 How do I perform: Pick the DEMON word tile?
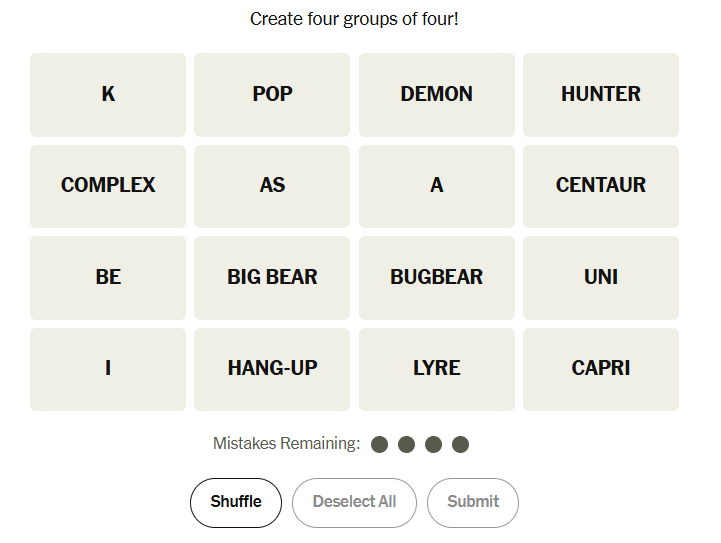[x=436, y=95]
